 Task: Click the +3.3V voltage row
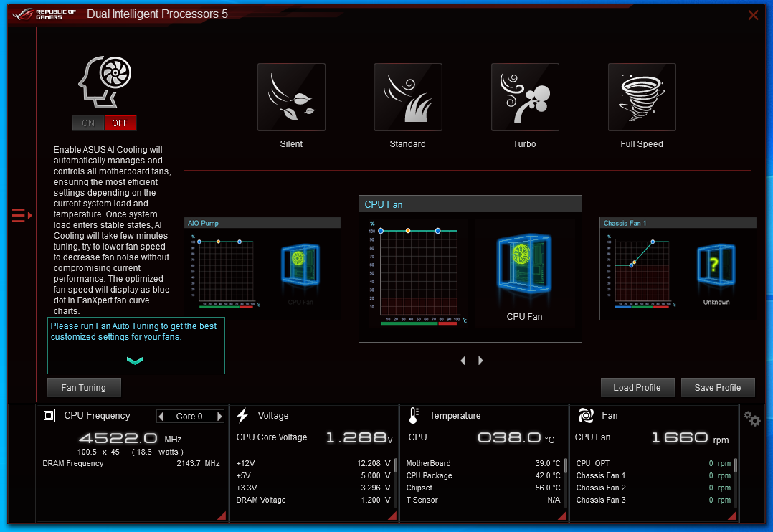point(313,488)
